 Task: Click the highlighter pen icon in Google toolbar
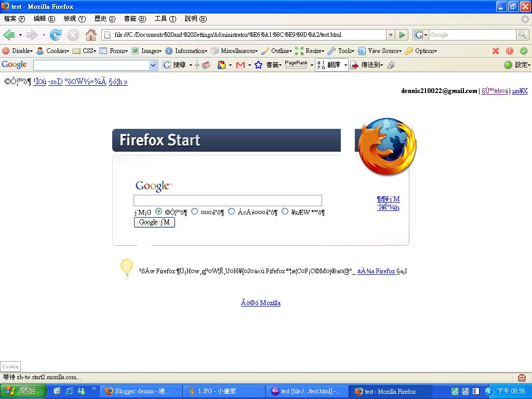click(x=391, y=65)
